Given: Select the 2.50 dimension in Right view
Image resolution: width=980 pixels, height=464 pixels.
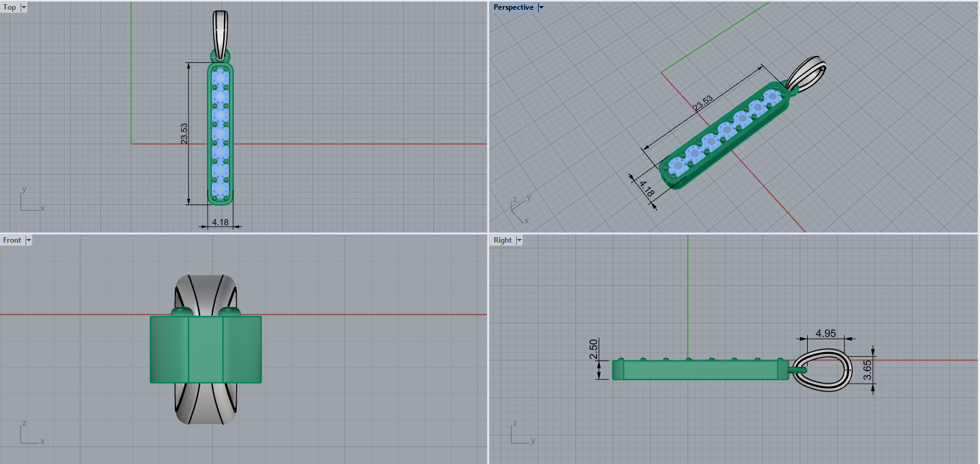Looking at the screenshot, I should point(593,349).
